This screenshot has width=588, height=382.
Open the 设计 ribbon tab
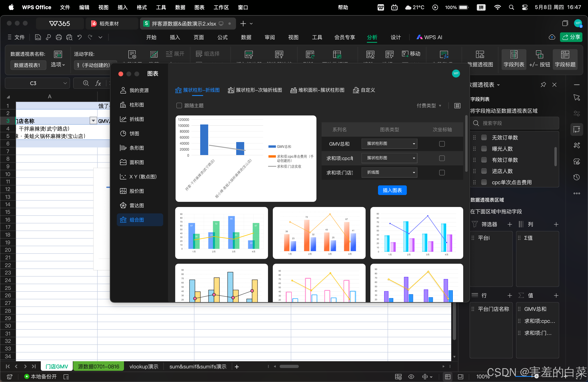(396, 37)
